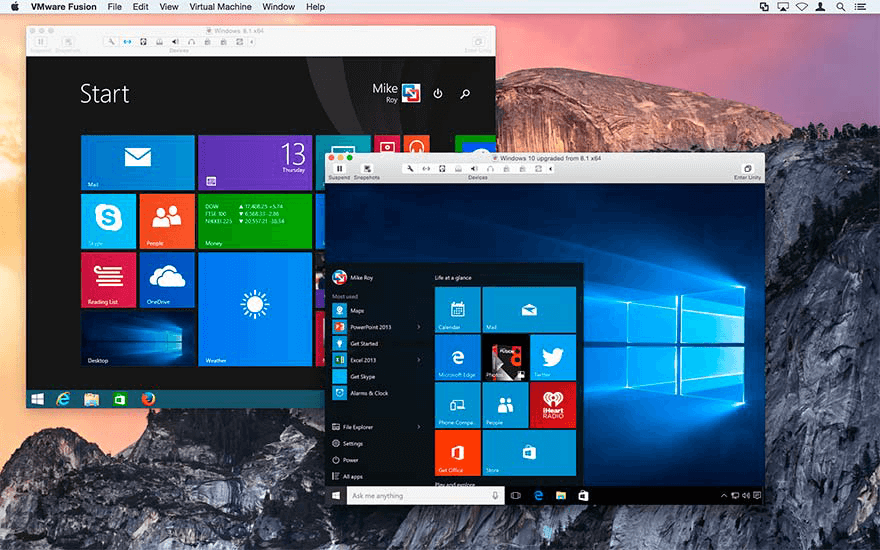The width and height of the screenshot is (880, 550).
Task: Open the Microsoft Edge tile
Action: [458, 358]
